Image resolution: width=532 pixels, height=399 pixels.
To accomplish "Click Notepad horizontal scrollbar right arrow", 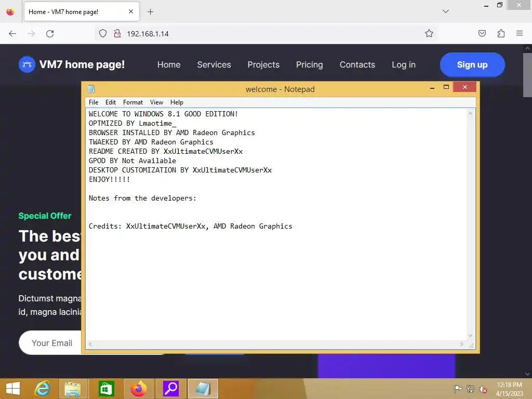I will pyautogui.click(x=462, y=344).
